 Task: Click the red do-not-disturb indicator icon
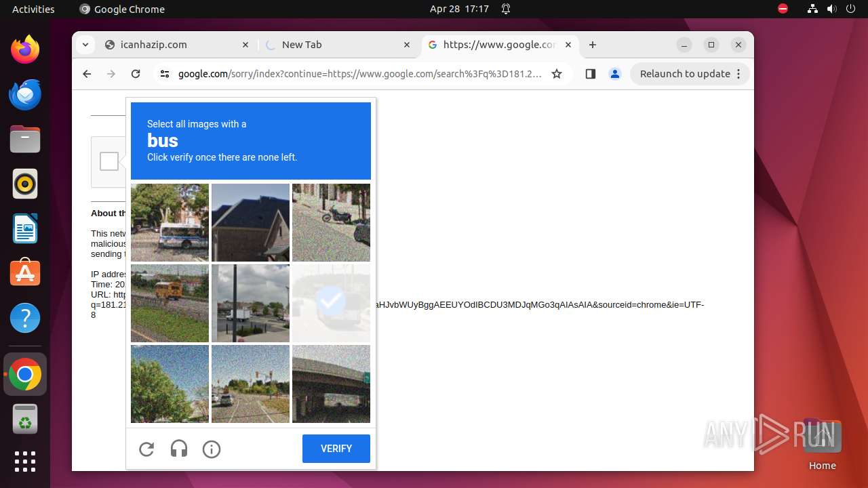coord(783,9)
